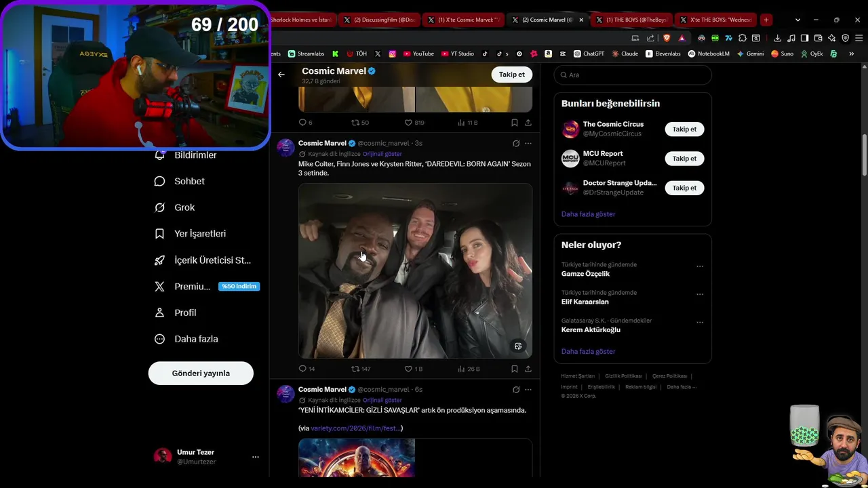Open Yer İşaretleri bookmarks
Image resolution: width=868 pixels, height=488 pixels.
[191, 234]
